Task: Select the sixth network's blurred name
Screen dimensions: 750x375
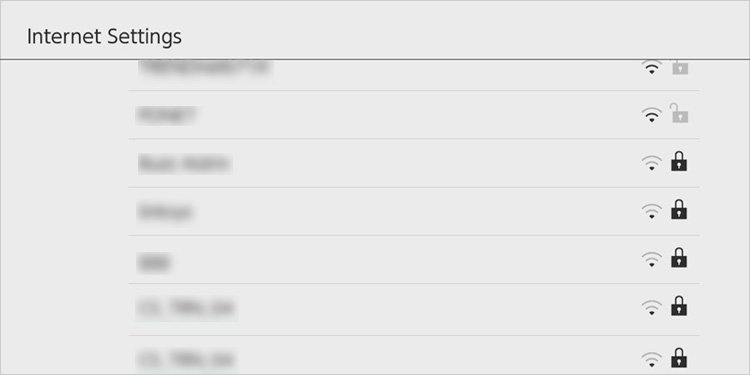Action: [x=186, y=309]
